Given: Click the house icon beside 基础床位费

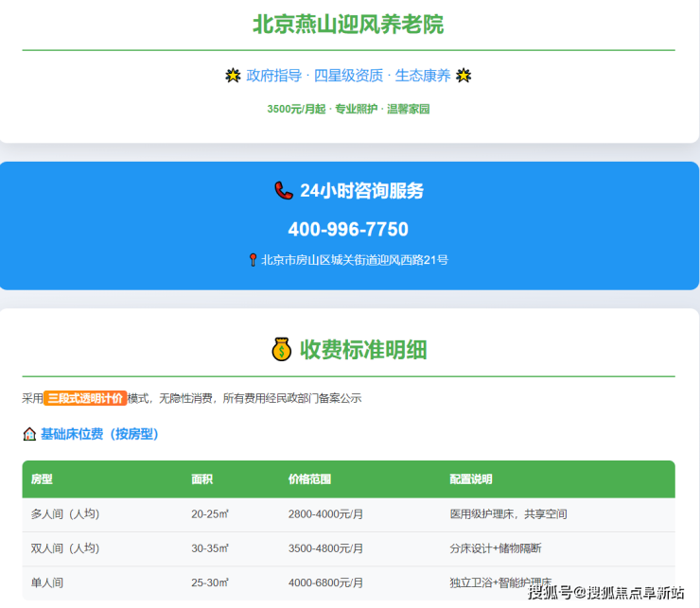Looking at the screenshot, I should click(29, 434).
